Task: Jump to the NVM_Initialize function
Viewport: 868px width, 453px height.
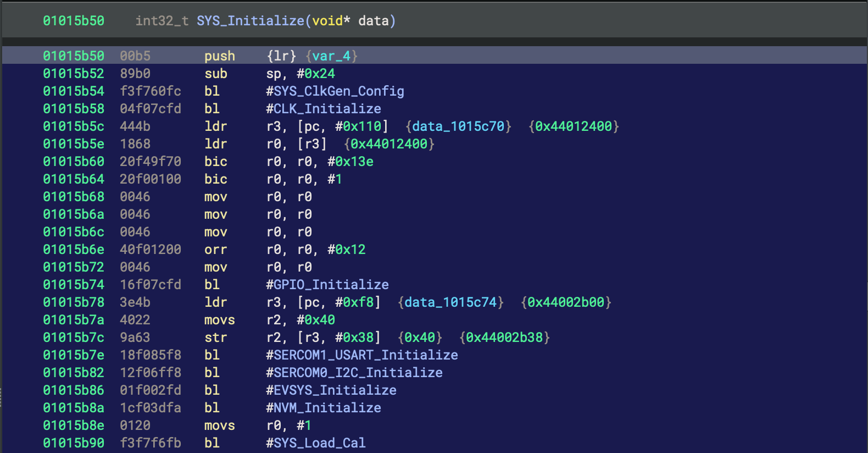Action: (x=327, y=408)
